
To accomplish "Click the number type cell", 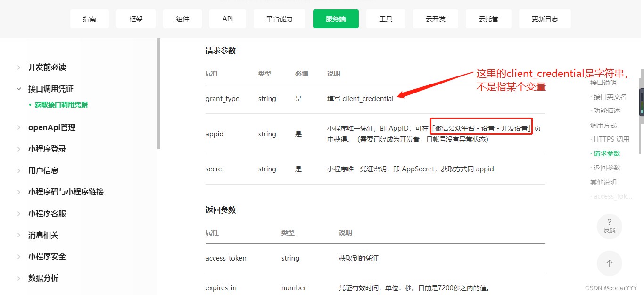I will [294, 288].
